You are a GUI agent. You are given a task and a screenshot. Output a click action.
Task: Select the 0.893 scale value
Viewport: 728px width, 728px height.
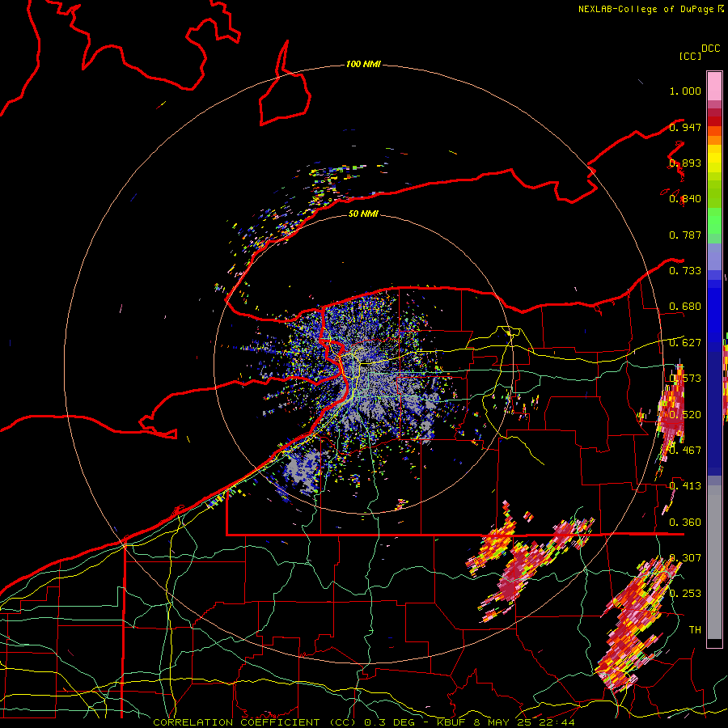pos(685,163)
